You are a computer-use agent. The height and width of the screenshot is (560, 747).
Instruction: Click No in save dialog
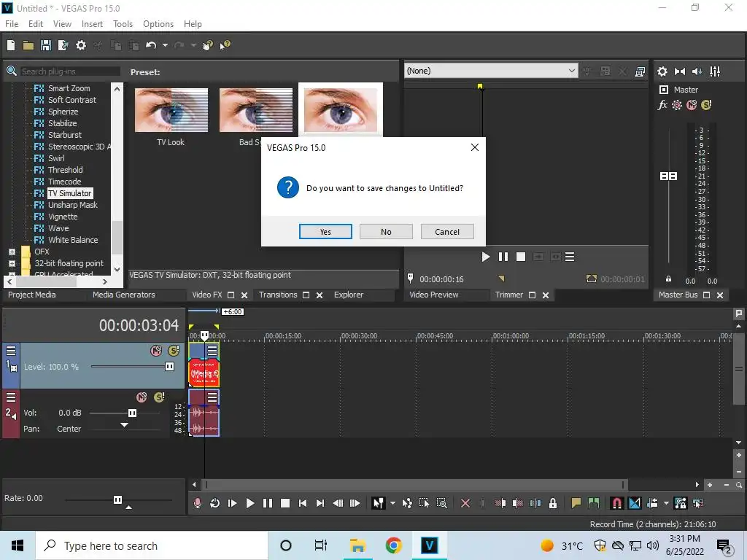pos(386,232)
